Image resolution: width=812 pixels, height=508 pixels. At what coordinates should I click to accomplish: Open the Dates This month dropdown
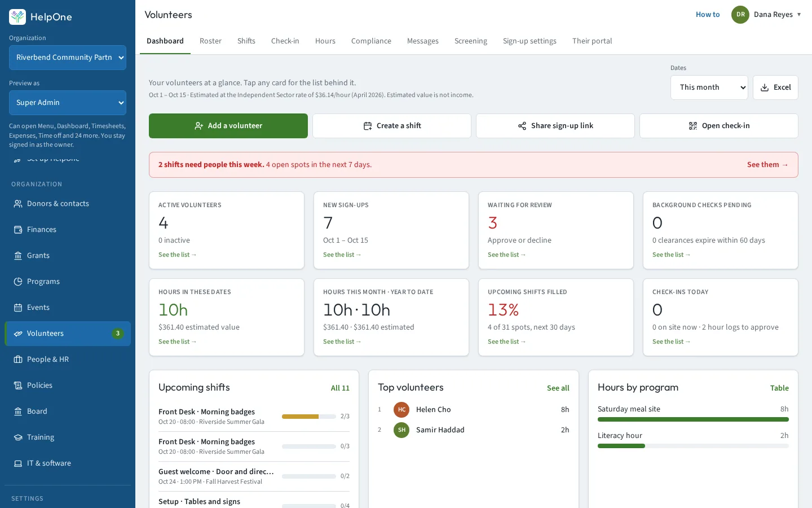[x=709, y=87]
